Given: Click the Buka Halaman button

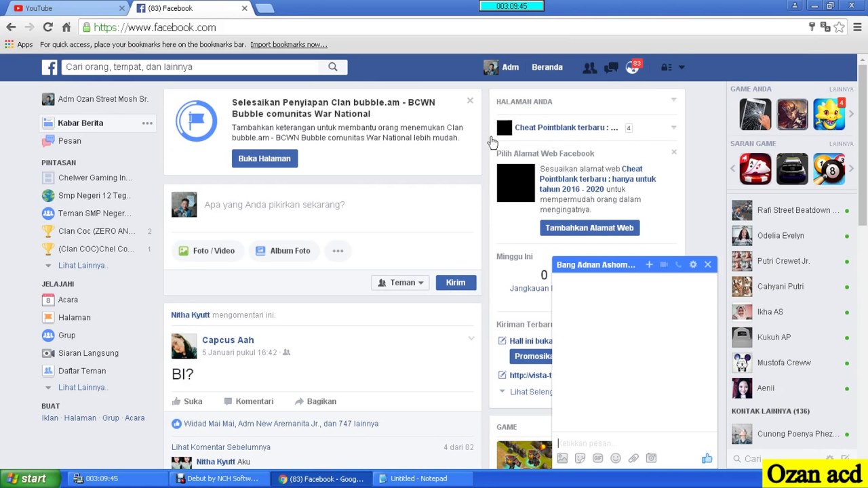Looking at the screenshot, I should 264,159.
